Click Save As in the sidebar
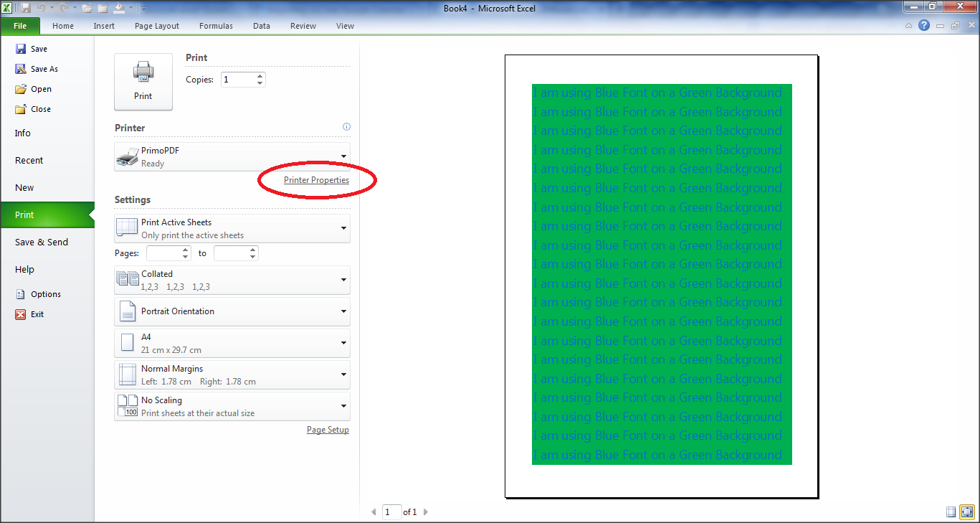This screenshot has width=980, height=523. point(44,69)
